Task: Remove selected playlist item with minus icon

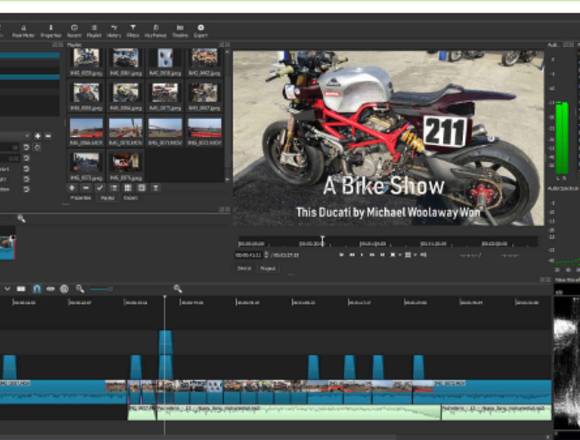Action: click(86, 188)
